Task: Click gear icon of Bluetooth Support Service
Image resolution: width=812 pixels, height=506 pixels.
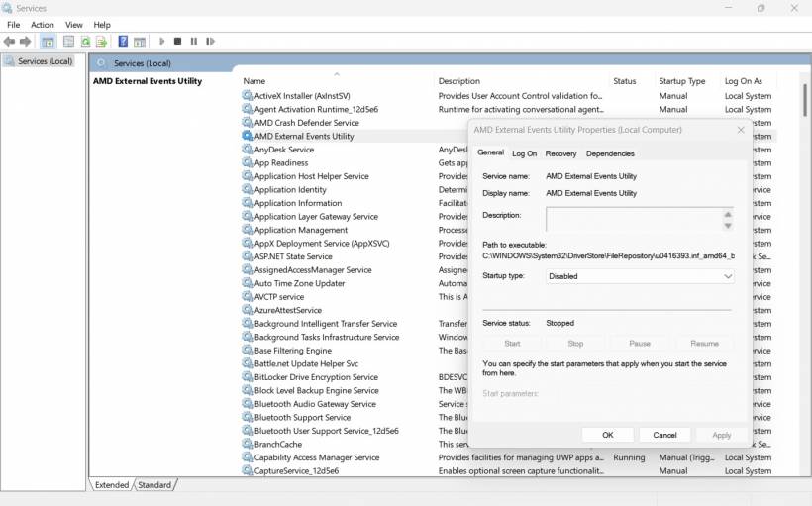Action: (x=247, y=417)
